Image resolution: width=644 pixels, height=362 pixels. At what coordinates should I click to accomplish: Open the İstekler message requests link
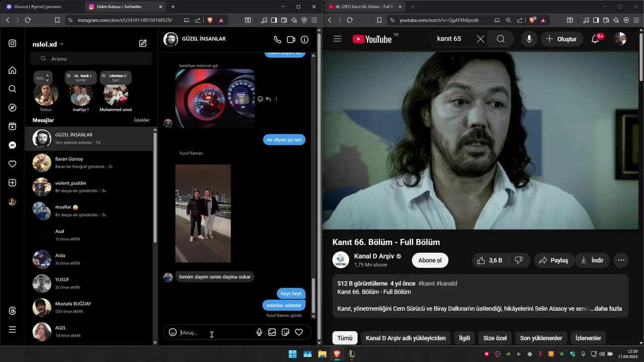tap(142, 120)
